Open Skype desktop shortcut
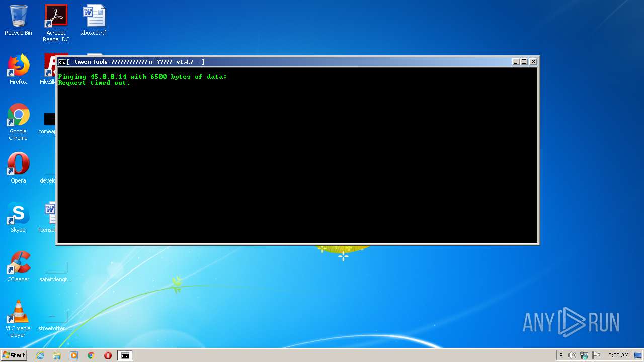The height and width of the screenshot is (362, 644). click(x=18, y=217)
